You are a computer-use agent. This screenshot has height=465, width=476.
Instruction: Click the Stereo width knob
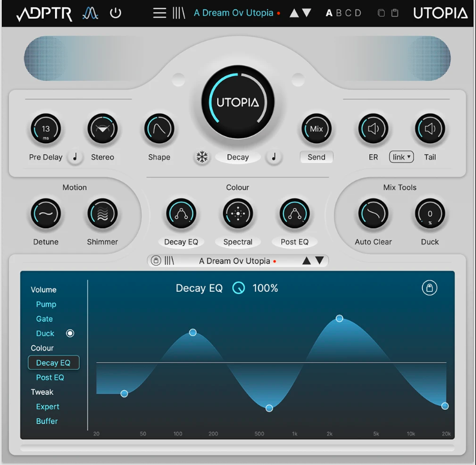[x=103, y=129]
